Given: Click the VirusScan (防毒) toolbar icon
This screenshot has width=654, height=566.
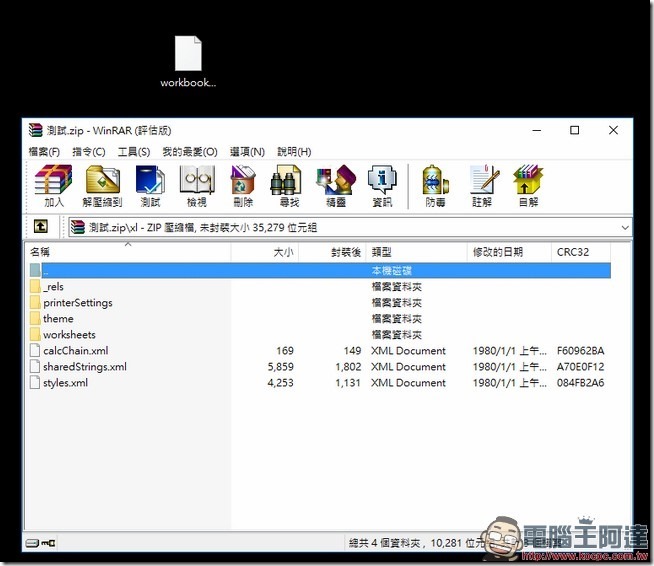Looking at the screenshot, I should [435, 186].
